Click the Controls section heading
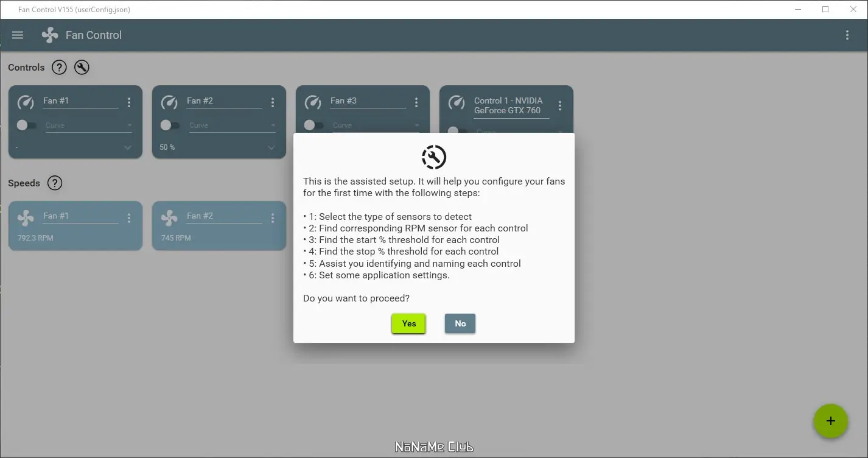 (x=26, y=68)
